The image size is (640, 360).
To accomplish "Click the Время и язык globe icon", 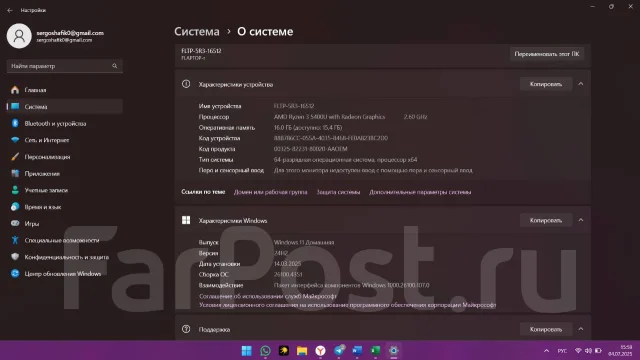I will click(15, 207).
